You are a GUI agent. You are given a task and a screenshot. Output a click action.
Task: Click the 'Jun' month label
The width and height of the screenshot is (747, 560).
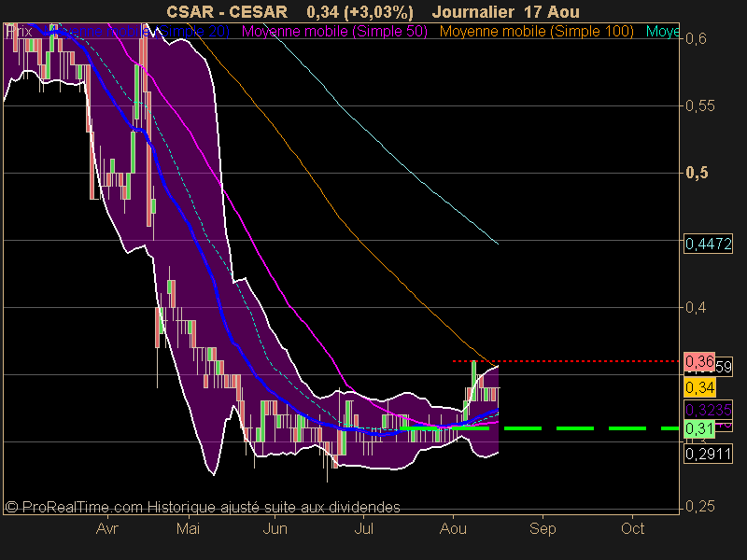click(275, 528)
